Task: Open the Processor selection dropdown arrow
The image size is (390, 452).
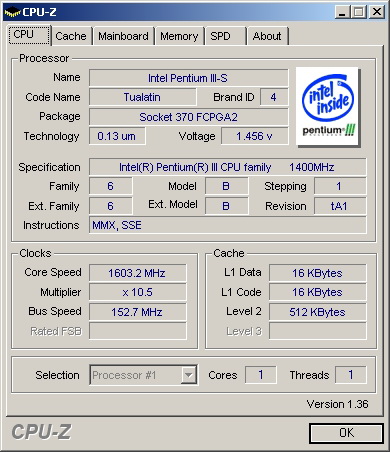Action: click(x=188, y=375)
